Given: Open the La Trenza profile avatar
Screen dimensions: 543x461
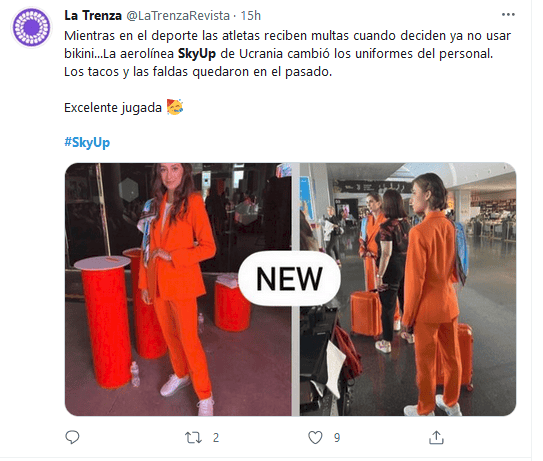Looking at the screenshot, I should (x=32, y=27).
